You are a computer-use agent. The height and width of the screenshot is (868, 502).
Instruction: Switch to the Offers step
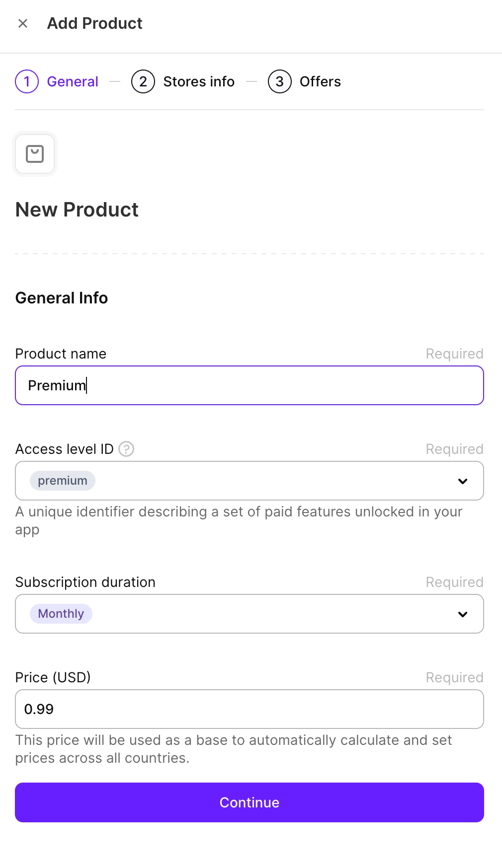[320, 81]
